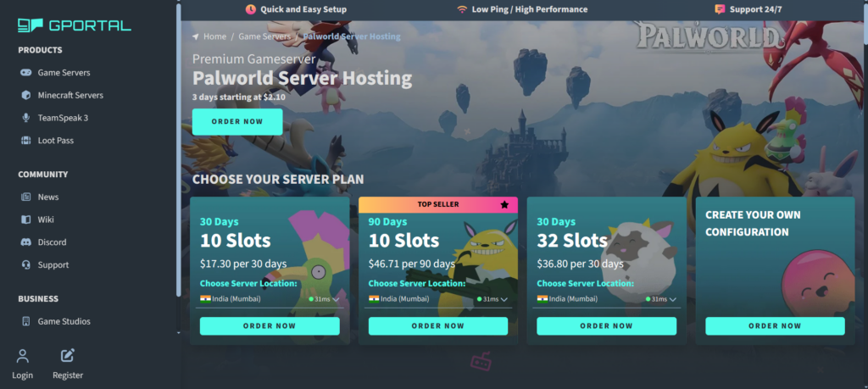Order the 30 Days 10 Slots plan
Image resolution: width=868 pixels, height=389 pixels.
(270, 326)
